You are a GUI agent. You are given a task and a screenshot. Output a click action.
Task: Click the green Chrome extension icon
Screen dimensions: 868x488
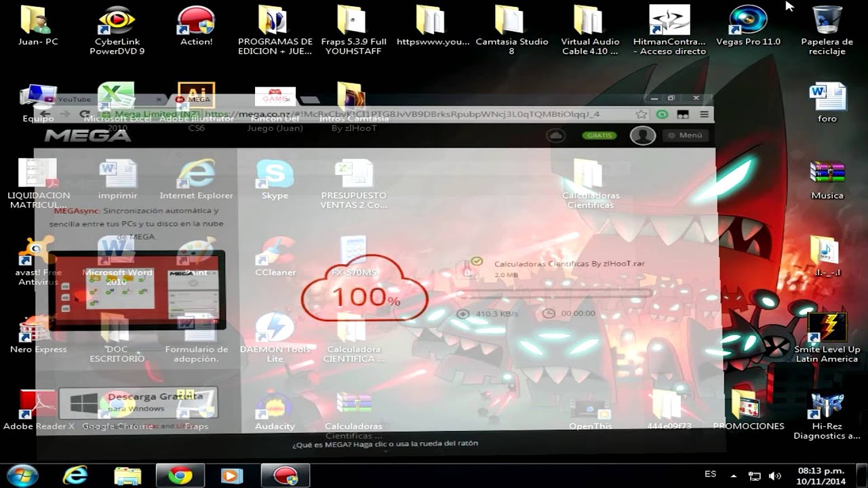tap(663, 115)
